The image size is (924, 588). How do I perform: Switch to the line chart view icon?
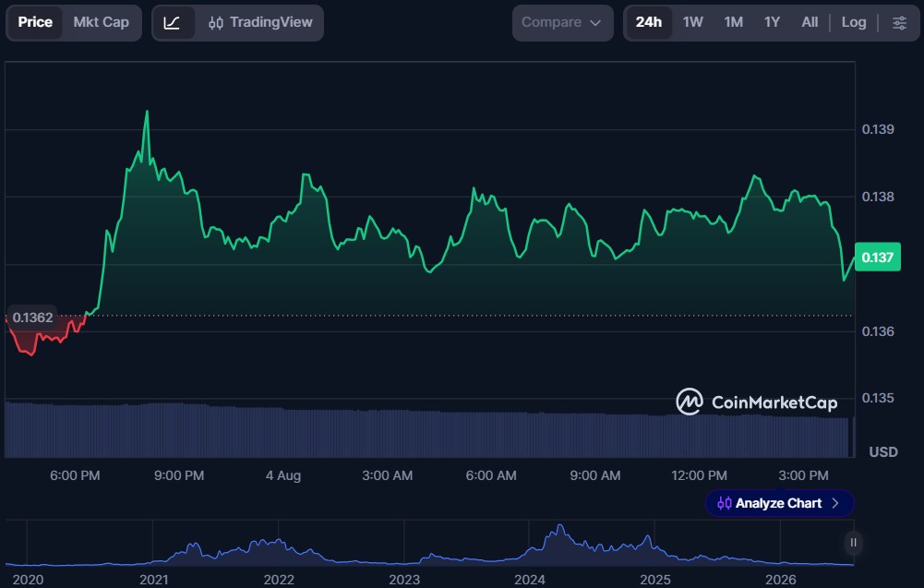[x=172, y=23]
